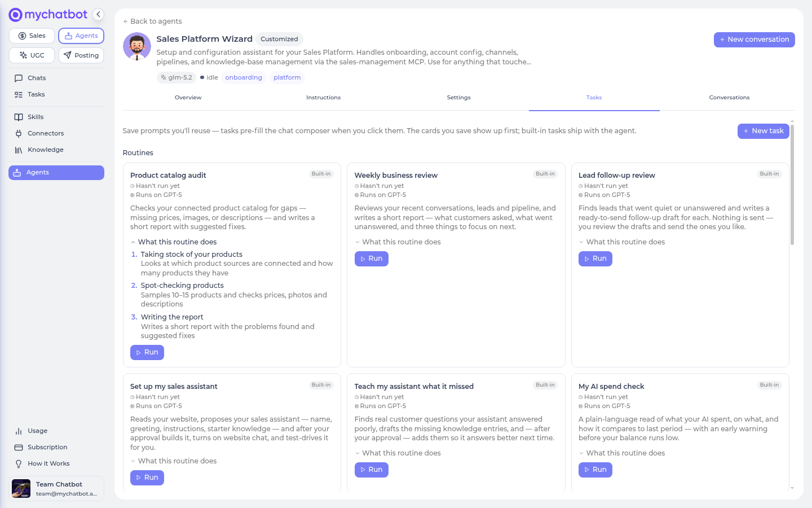This screenshot has width=812, height=508.
Task: Expand What this routine does in Lead follow-up review
Action: pos(621,242)
